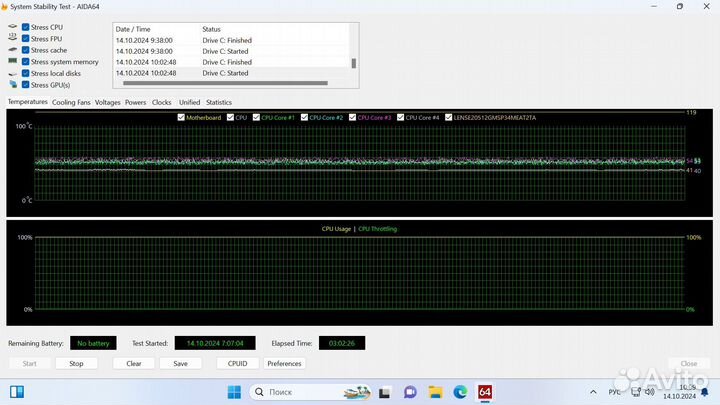
Task: Click the local disks icon
Action: (13, 73)
